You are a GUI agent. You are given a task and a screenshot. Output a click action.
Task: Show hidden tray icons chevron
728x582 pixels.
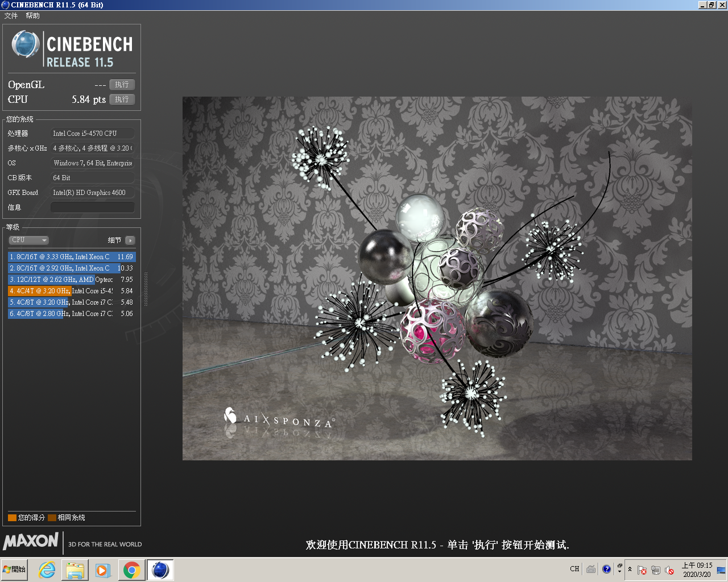tap(630, 569)
